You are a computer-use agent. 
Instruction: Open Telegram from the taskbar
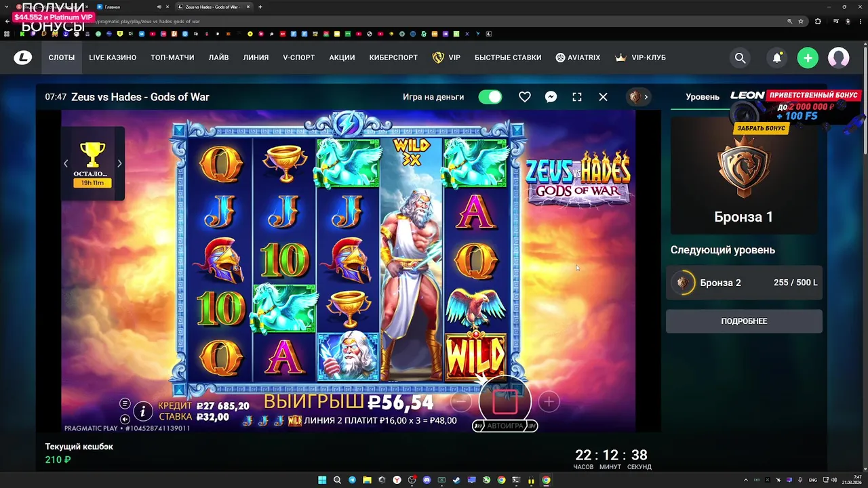pyautogui.click(x=352, y=480)
